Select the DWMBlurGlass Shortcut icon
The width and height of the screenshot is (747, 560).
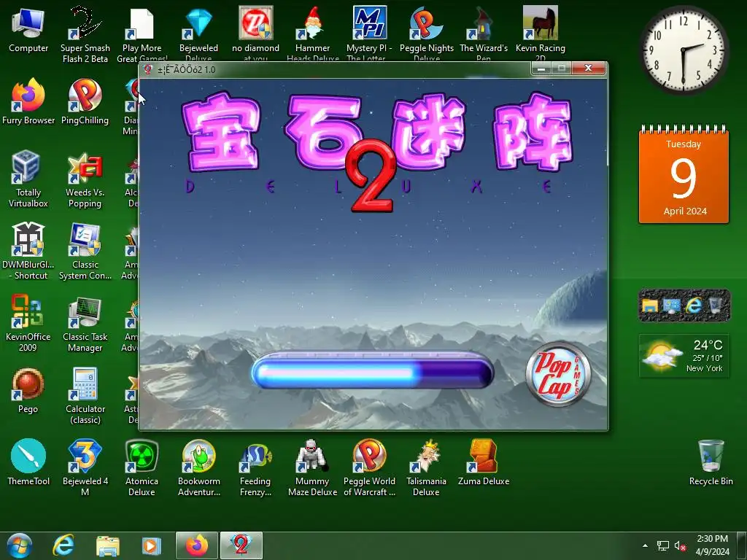coord(28,252)
